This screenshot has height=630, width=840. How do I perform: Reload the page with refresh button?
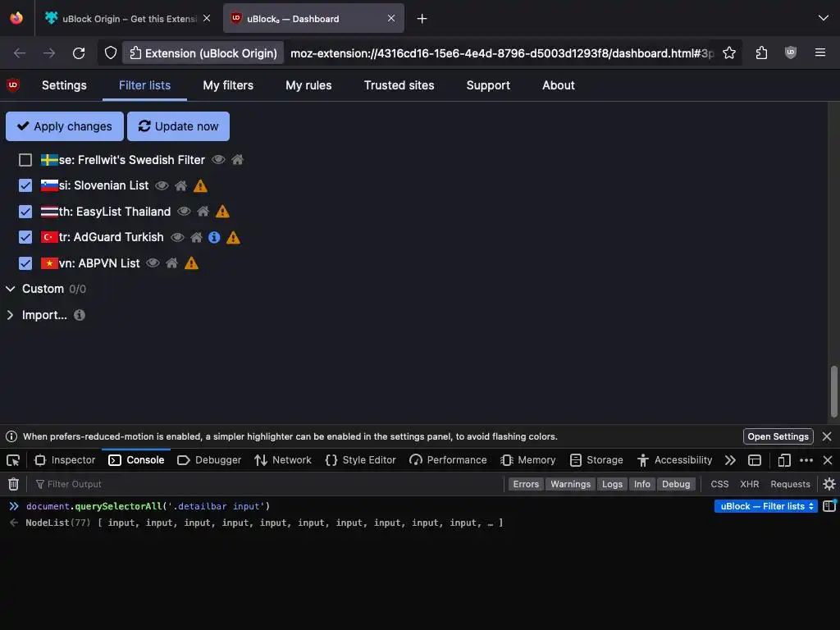tap(79, 53)
